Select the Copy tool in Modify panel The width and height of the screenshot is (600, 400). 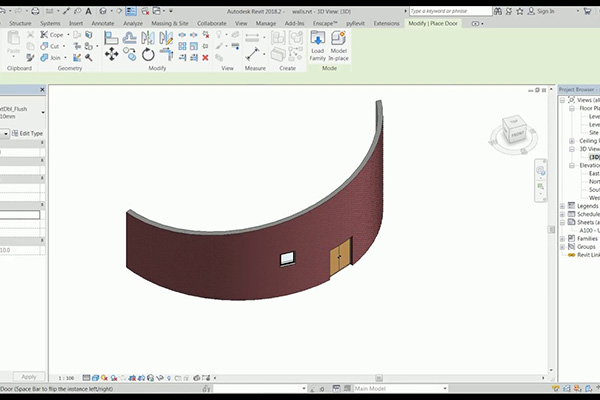click(x=130, y=54)
